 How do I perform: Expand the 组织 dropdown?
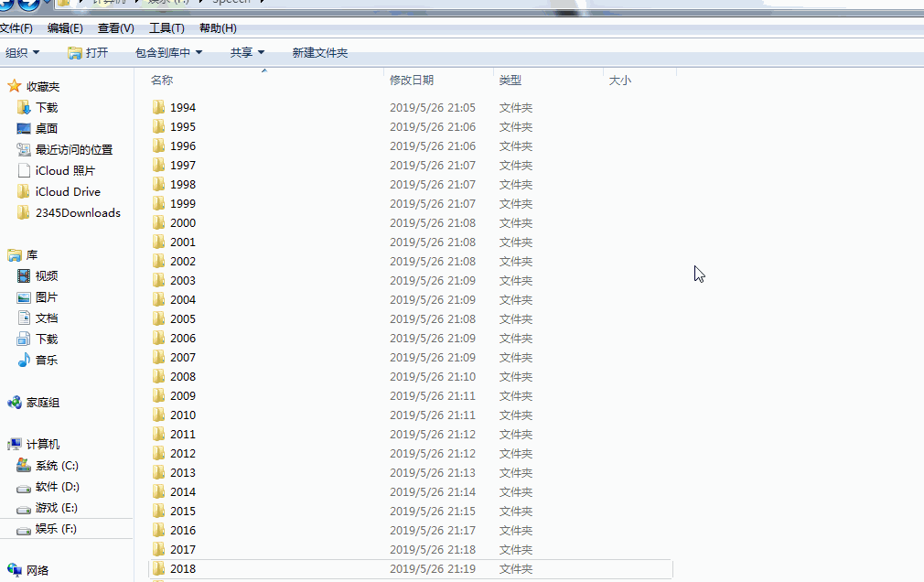coord(22,52)
